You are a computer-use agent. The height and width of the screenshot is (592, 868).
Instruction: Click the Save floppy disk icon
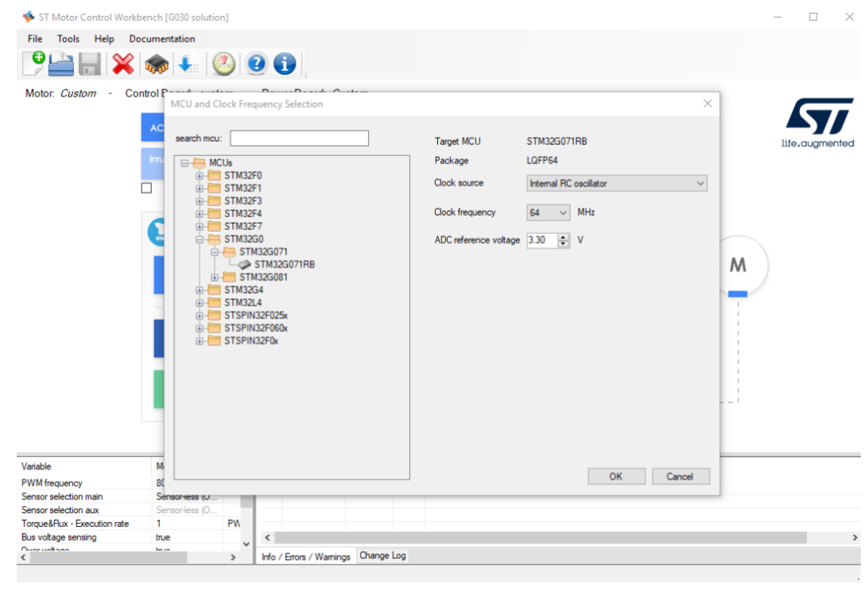pyautogui.click(x=89, y=64)
